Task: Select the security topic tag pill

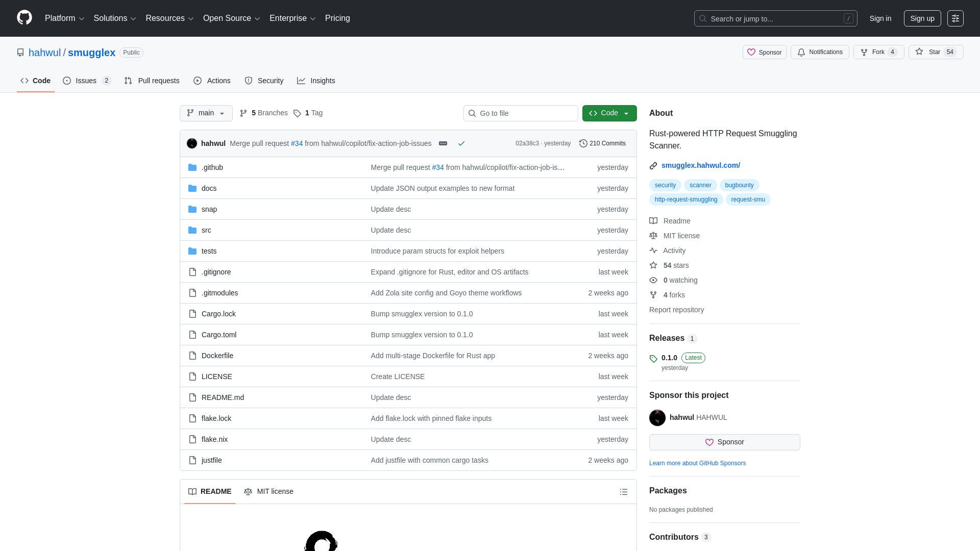Action: [665, 185]
